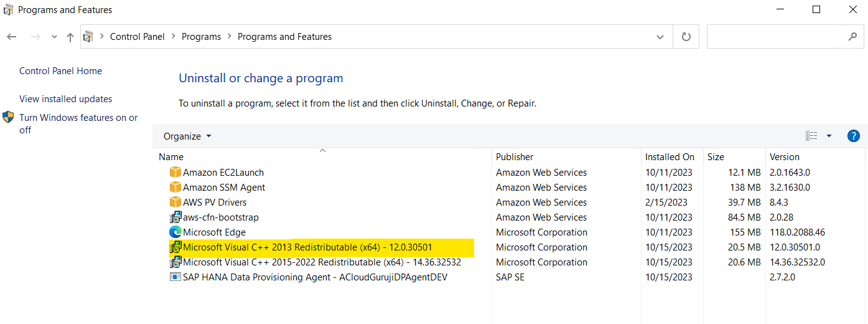The height and width of the screenshot is (324, 868).
Task: Open the blue Help question mark icon
Action: pos(854,136)
